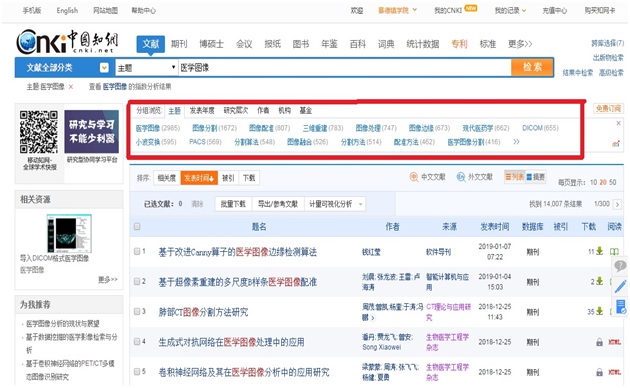Sort results by 相关度

click(x=166, y=178)
